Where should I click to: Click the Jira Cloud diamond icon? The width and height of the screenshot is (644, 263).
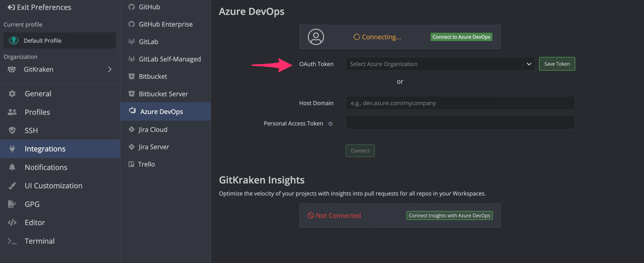pyautogui.click(x=132, y=129)
